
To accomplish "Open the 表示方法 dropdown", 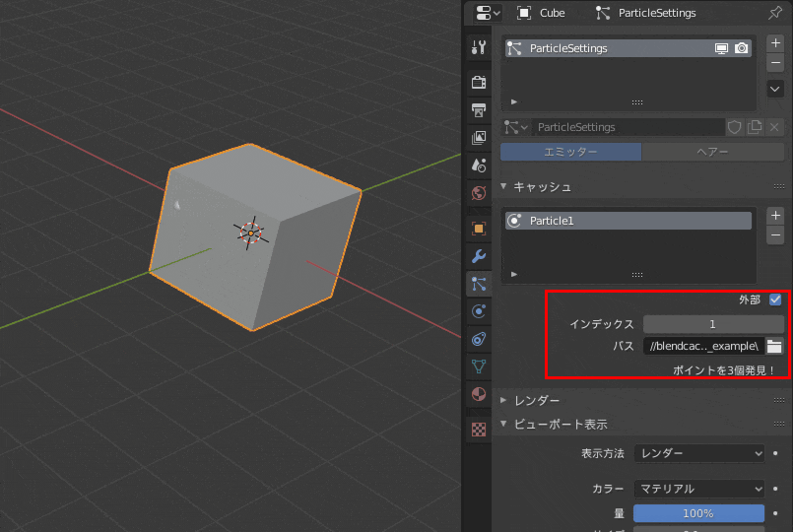I will pos(699,453).
